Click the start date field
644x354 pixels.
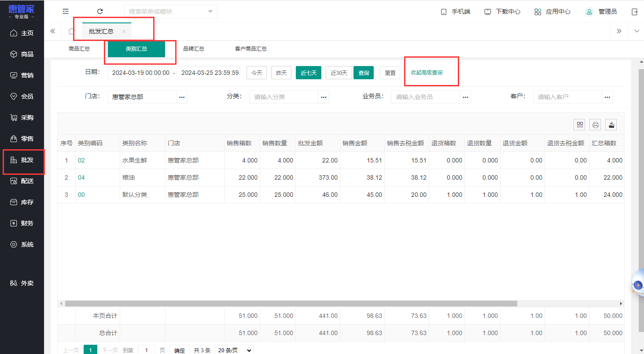(x=139, y=73)
